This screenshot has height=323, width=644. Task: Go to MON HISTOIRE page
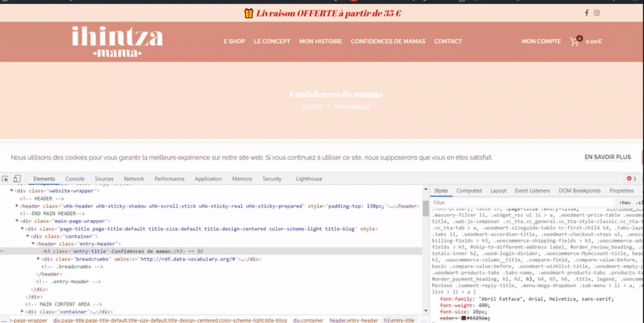(320, 41)
